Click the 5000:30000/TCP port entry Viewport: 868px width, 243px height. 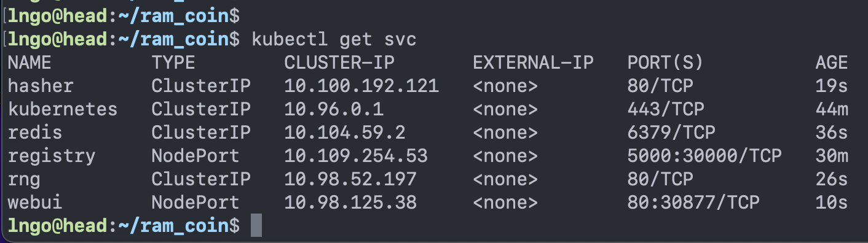pos(704,156)
